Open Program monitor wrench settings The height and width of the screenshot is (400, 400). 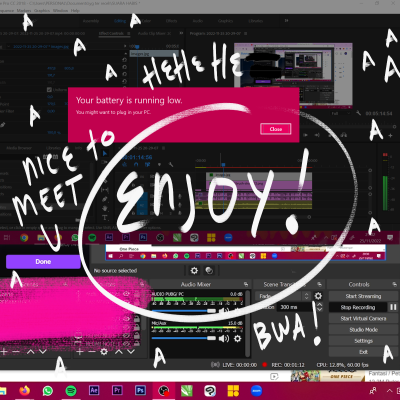[x=359, y=113]
